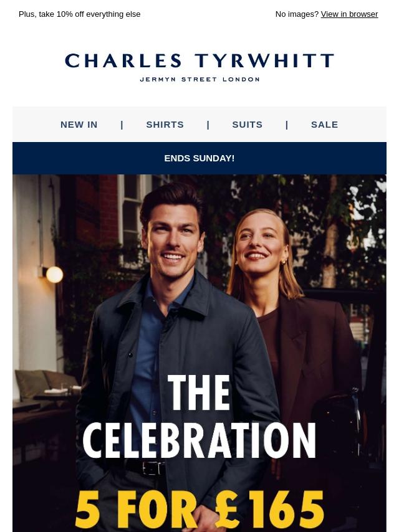
Task: Click separator between SUITS and SALE
Action: tap(287, 125)
